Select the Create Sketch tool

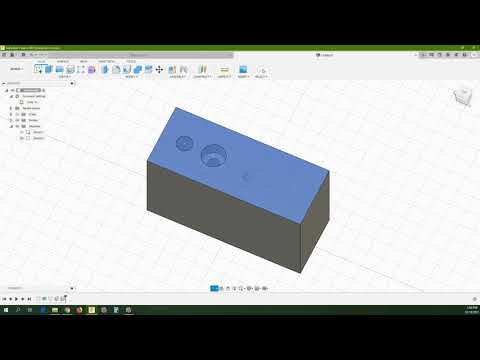click(x=38, y=69)
